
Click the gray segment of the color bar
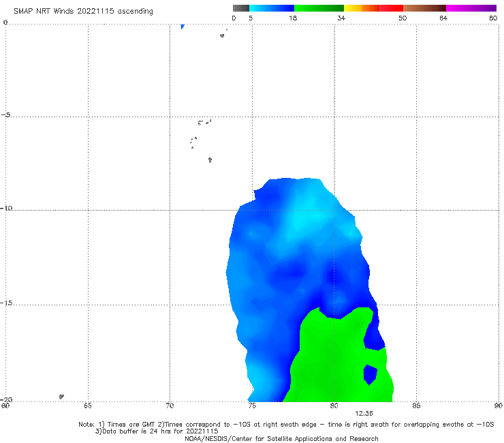point(240,8)
